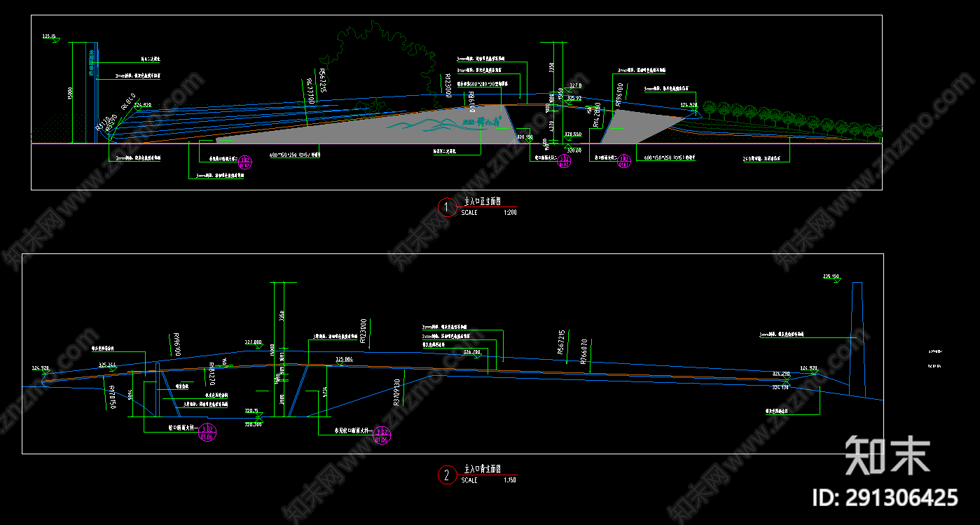980x525 pixels.
Task: Select the 324.130 elevation value
Action: click(x=781, y=386)
